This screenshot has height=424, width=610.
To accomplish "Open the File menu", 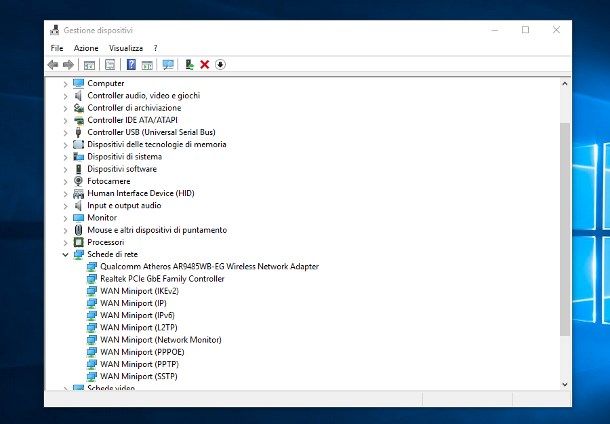I will (57, 48).
